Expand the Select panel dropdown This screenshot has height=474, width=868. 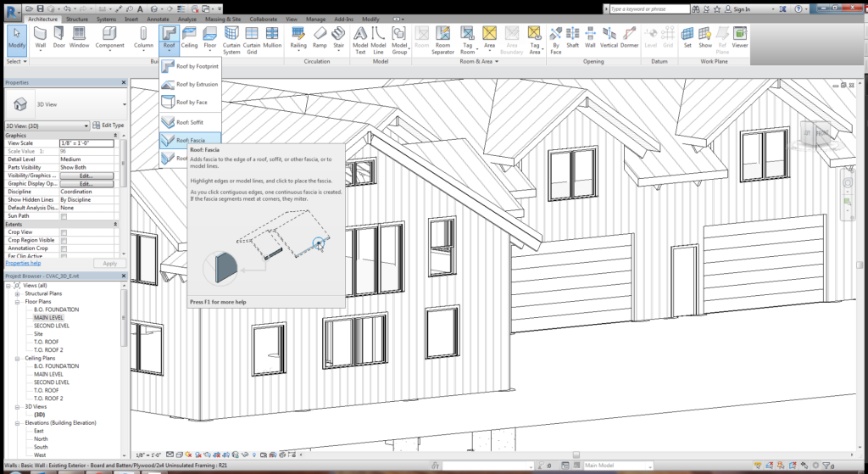coord(16,61)
